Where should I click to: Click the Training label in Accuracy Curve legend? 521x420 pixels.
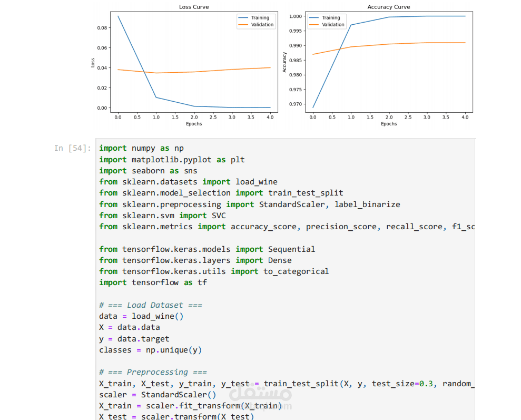[x=331, y=18]
